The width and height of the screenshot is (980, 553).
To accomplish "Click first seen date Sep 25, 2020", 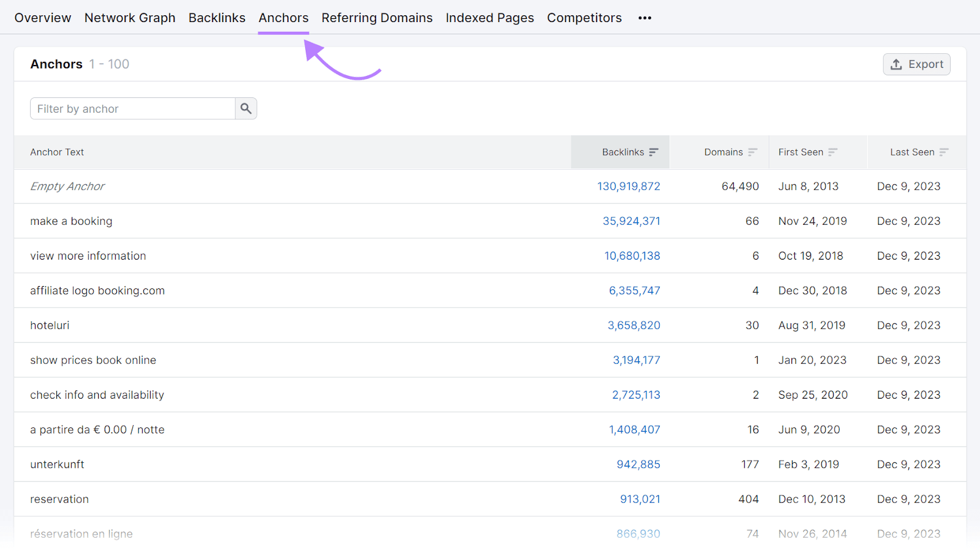I will (x=813, y=395).
